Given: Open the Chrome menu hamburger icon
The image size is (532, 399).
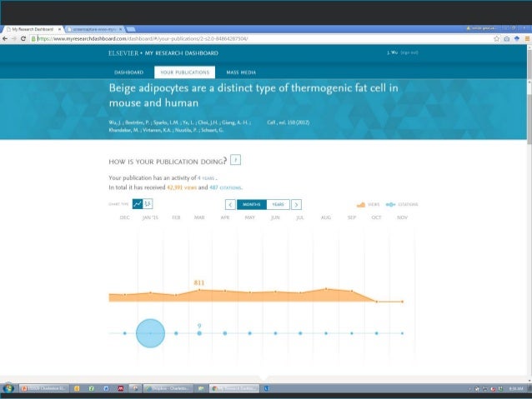Looking at the screenshot, I should [x=527, y=38].
